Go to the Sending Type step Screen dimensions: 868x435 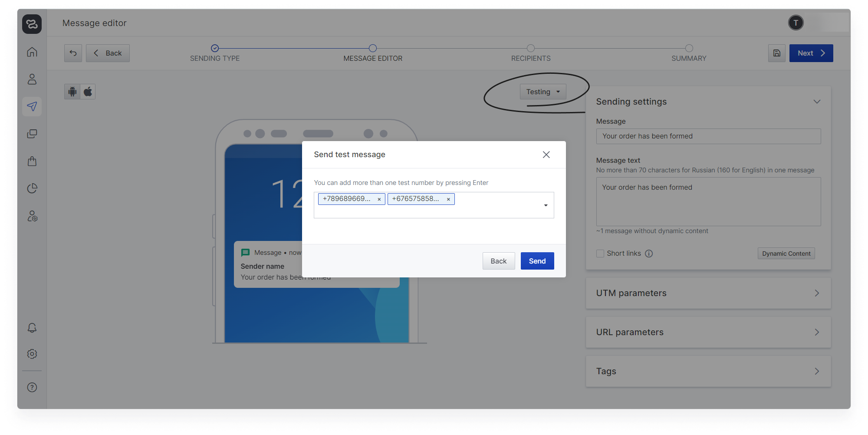(215, 53)
